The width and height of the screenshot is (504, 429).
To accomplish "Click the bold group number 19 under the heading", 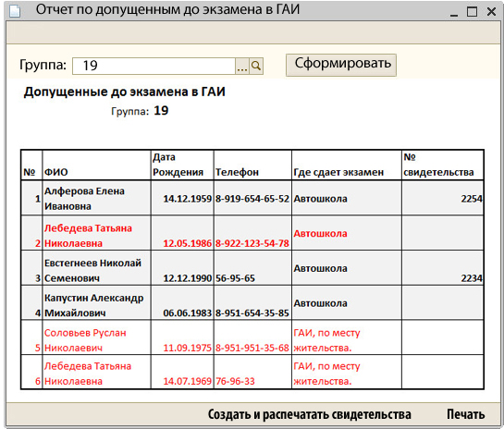I will pos(161,111).
